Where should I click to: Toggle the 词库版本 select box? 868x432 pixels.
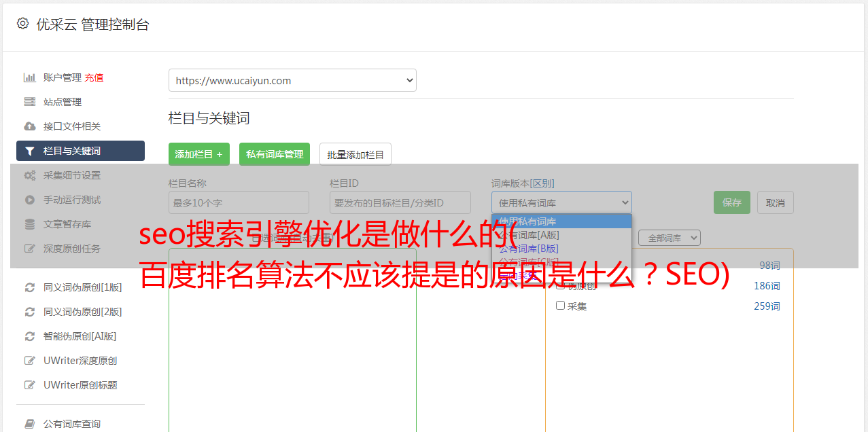tap(561, 202)
